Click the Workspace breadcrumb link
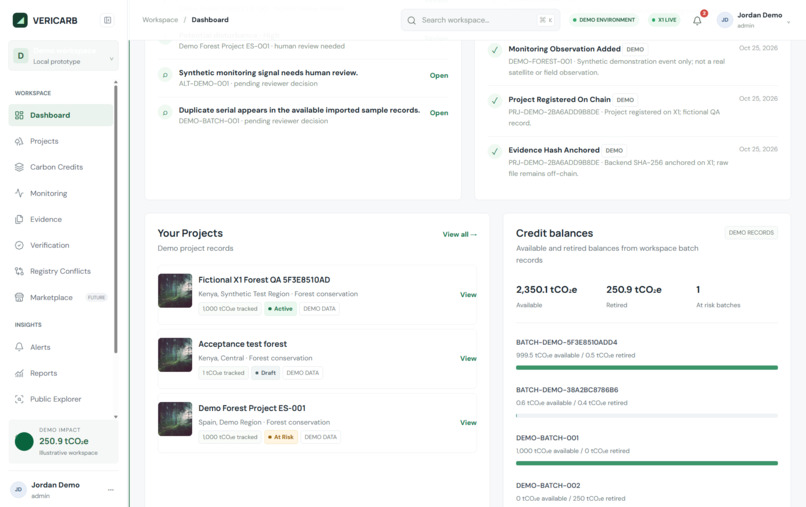806x507 pixels. coord(160,20)
